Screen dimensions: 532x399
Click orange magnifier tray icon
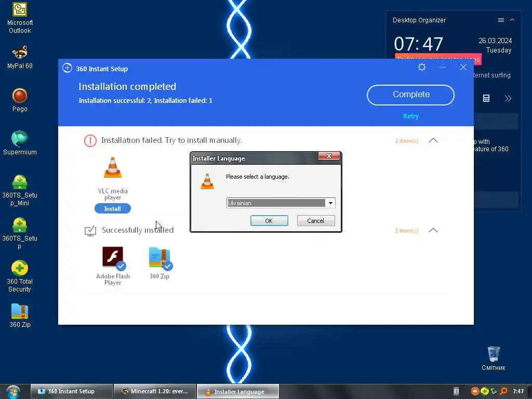[503, 392]
